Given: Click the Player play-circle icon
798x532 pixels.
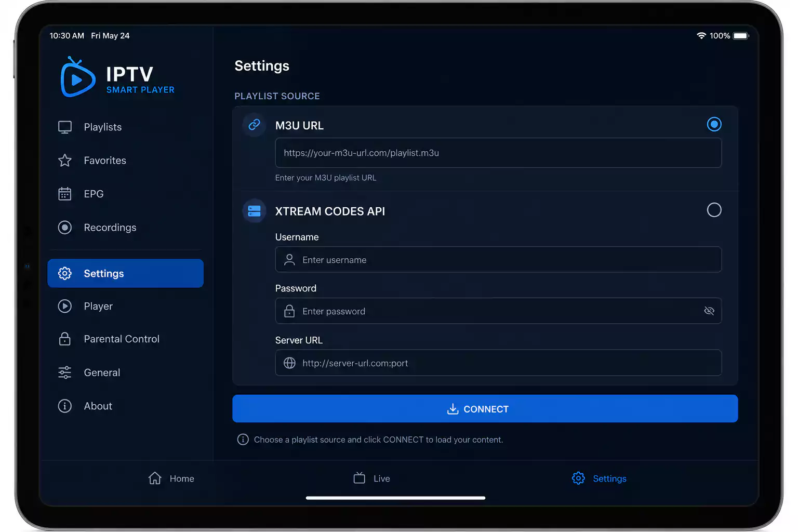Looking at the screenshot, I should click(x=65, y=307).
